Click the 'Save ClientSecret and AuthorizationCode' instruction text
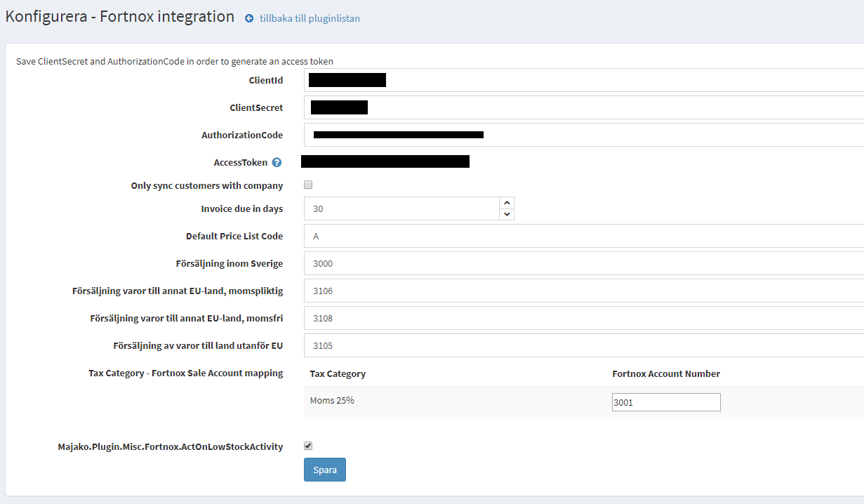 coord(175,61)
